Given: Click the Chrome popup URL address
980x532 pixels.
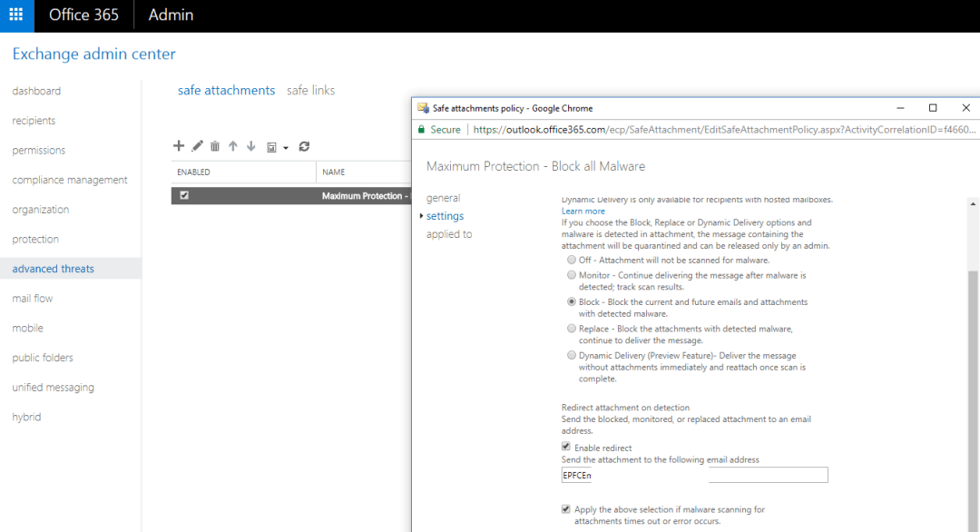Looking at the screenshot, I should click(724, 130).
